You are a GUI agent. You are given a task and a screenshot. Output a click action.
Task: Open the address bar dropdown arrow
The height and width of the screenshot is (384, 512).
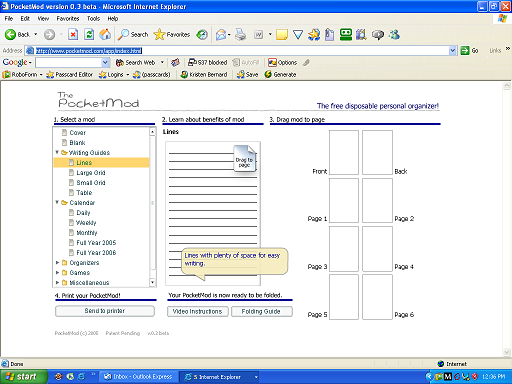click(x=453, y=51)
